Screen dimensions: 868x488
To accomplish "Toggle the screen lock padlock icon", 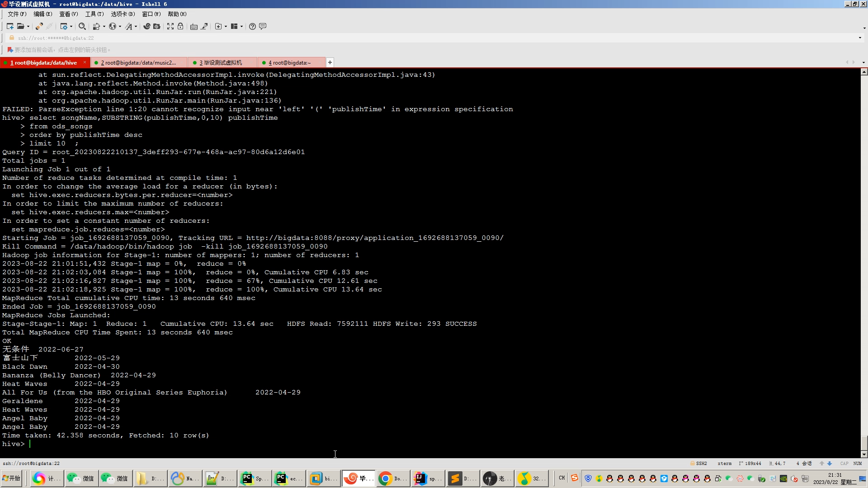I will [x=180, y=26].
